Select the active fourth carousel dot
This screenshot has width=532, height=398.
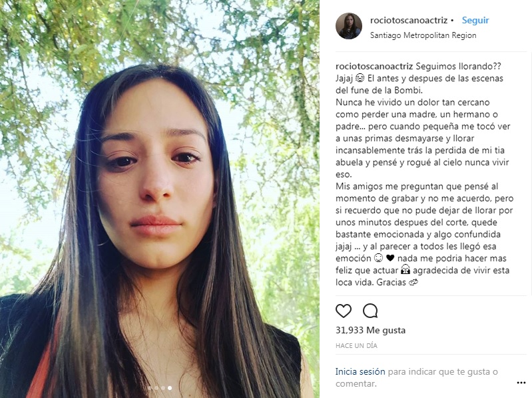[170, 388]
